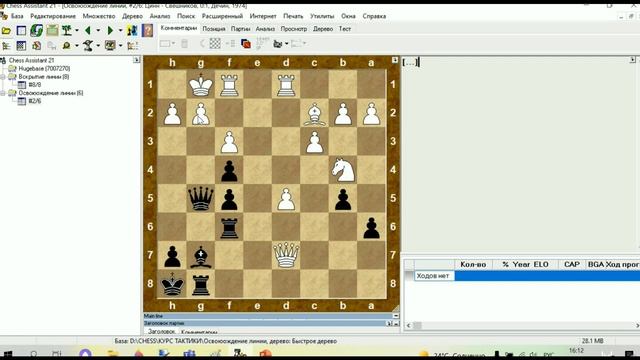This screenshot has width=640, height=360.
Task: Click the chess pieces players icon
Action: pos(132,31)
